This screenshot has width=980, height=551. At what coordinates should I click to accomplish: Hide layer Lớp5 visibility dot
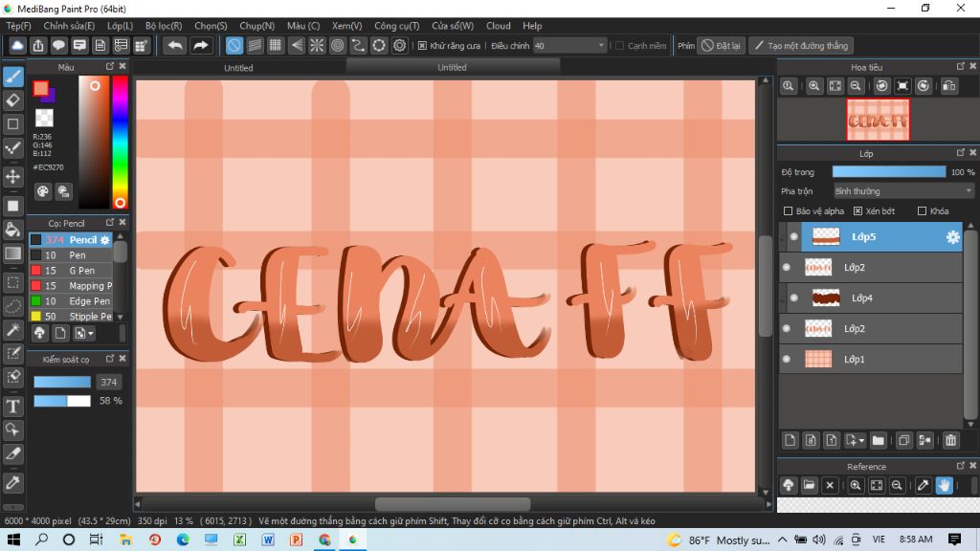click(793, 237)
